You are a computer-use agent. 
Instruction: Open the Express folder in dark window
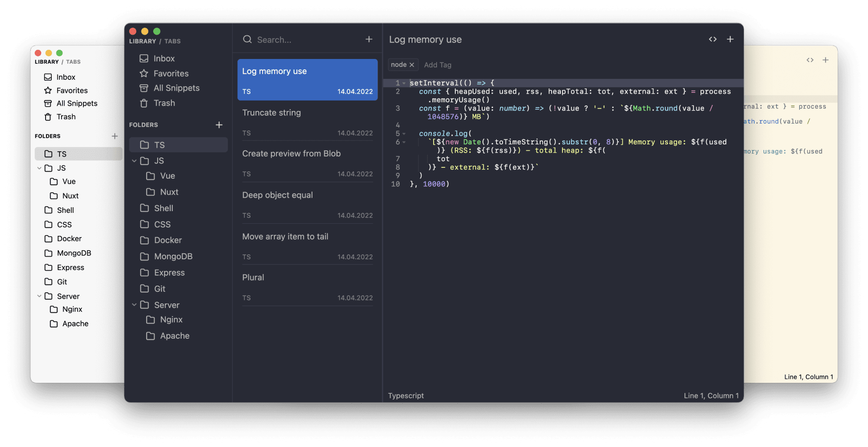162,273
